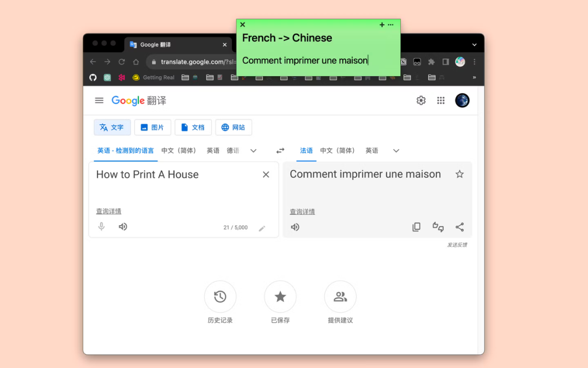Image resolution: width=588 pixels, height=368 pixels.
Task: Open the Google apps grid
Action: [440, 100]
